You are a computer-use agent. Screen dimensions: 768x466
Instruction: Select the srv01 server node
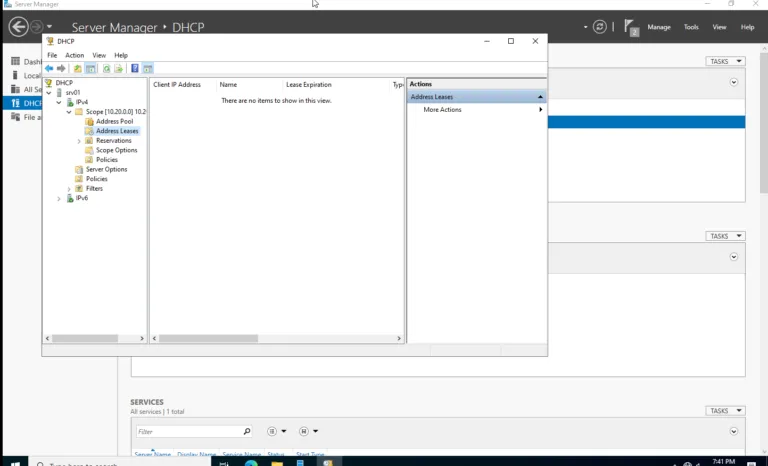[72, 92]
